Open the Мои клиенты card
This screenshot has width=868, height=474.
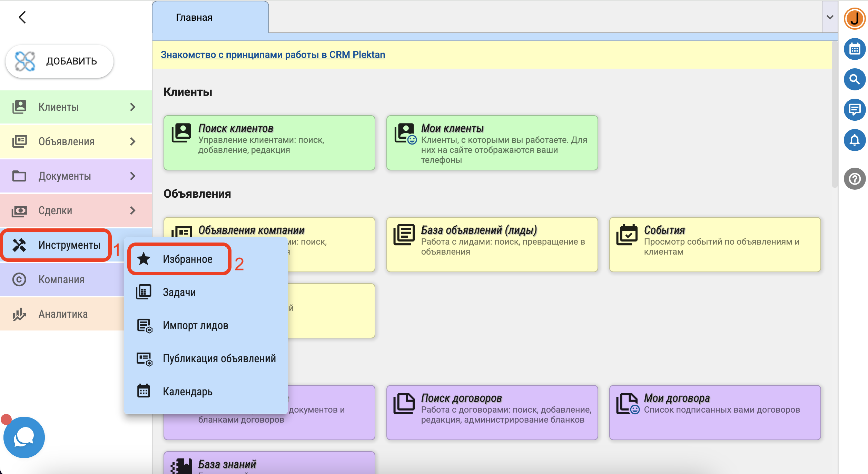[492, 142]
